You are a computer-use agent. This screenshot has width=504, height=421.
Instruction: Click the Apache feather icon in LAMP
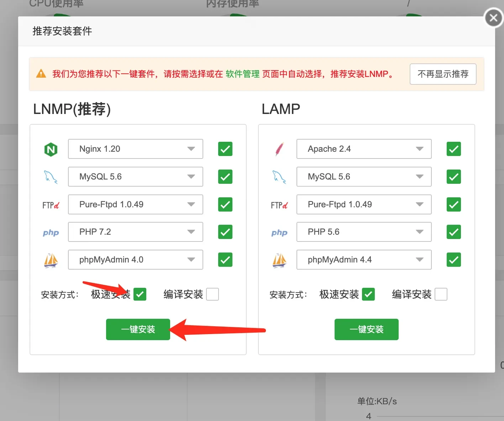[x=279, y=149]
